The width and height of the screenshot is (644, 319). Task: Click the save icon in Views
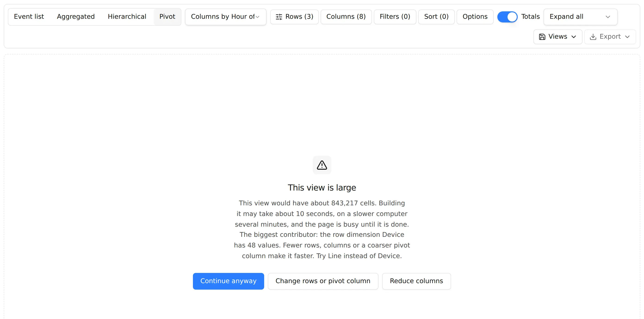click(x=542, y=37)
